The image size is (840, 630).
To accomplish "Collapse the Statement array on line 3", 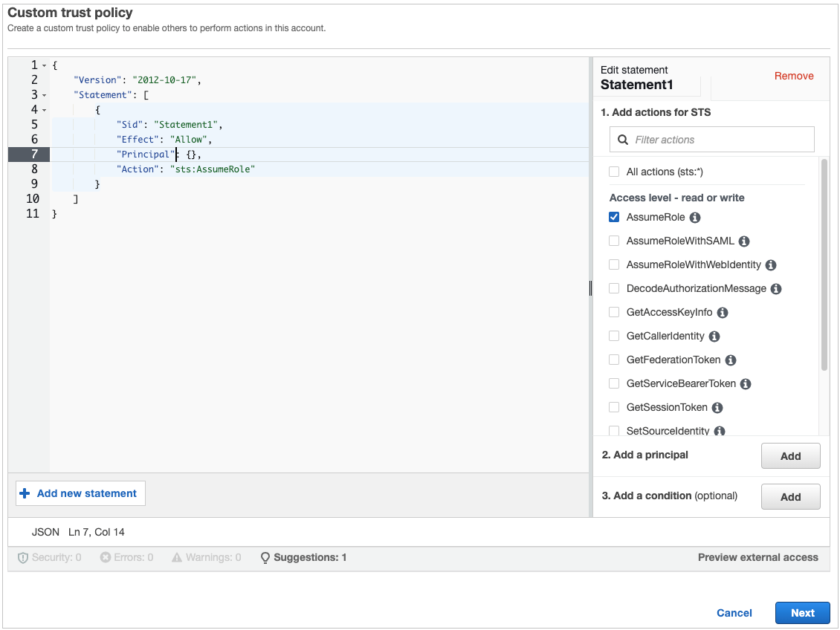I will tap(42, 94).
